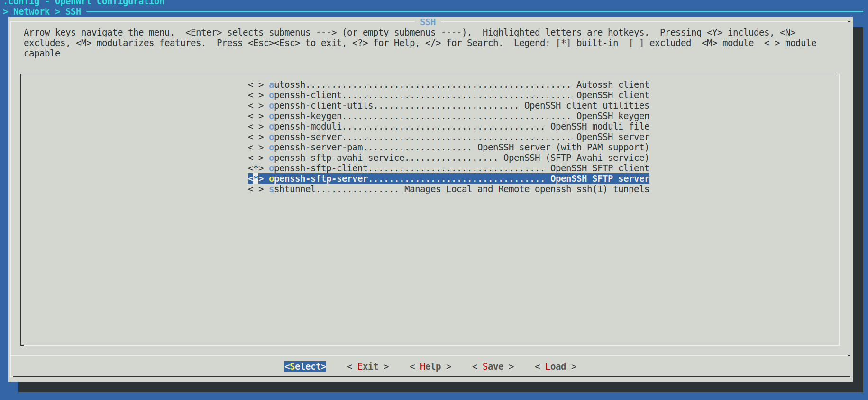Select the openssh-client entry name

[x=305, y=95]
